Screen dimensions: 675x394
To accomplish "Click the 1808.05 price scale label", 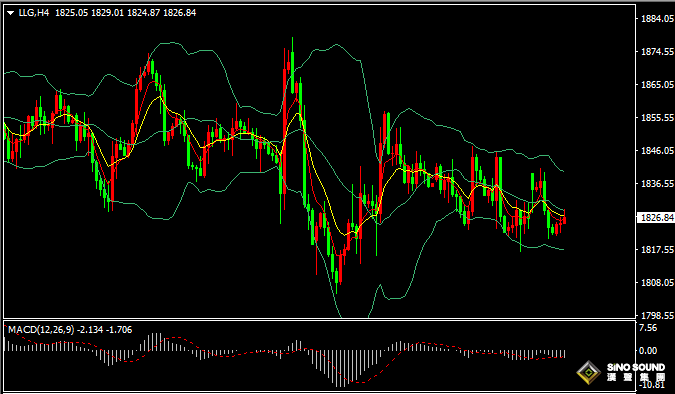I will (657, 282).
